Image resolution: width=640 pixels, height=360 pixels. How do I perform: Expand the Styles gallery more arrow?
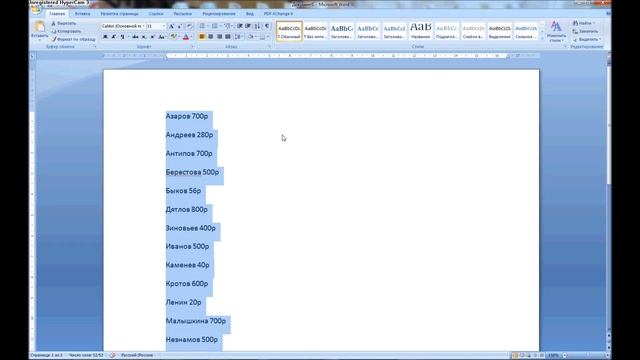(542, 38)
